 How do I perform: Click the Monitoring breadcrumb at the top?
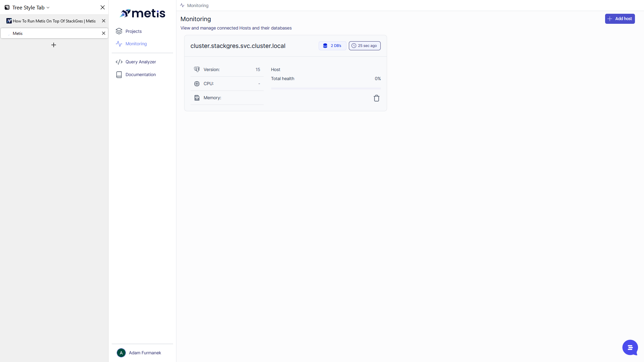point(198,5)
